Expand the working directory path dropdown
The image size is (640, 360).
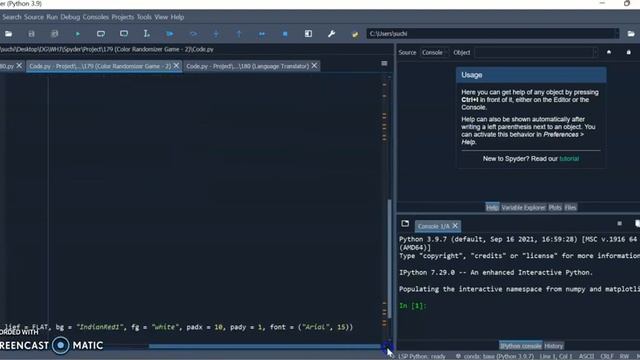[x=617, y=33]
